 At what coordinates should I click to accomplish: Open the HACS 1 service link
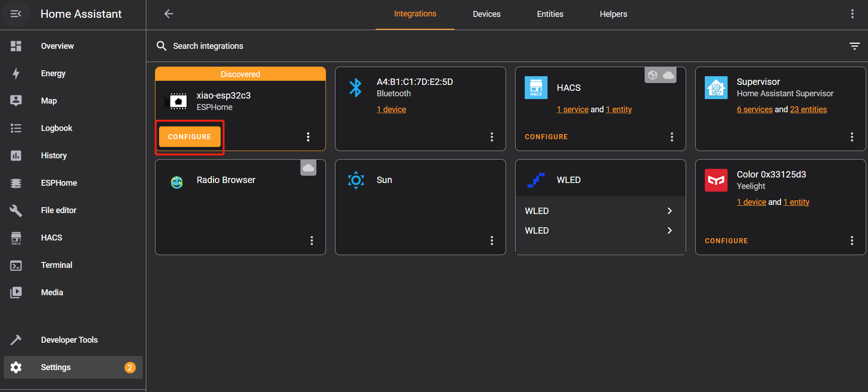click(x=573, y=110)
